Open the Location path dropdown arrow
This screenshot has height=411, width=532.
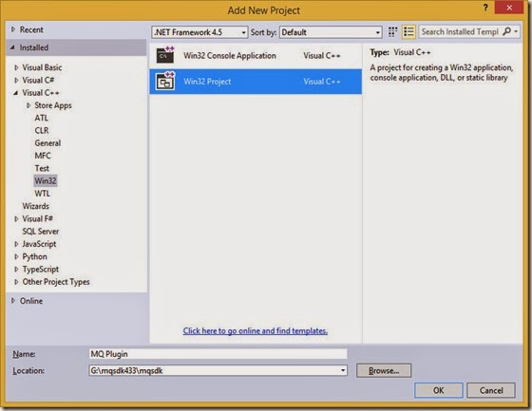point(343,370)
